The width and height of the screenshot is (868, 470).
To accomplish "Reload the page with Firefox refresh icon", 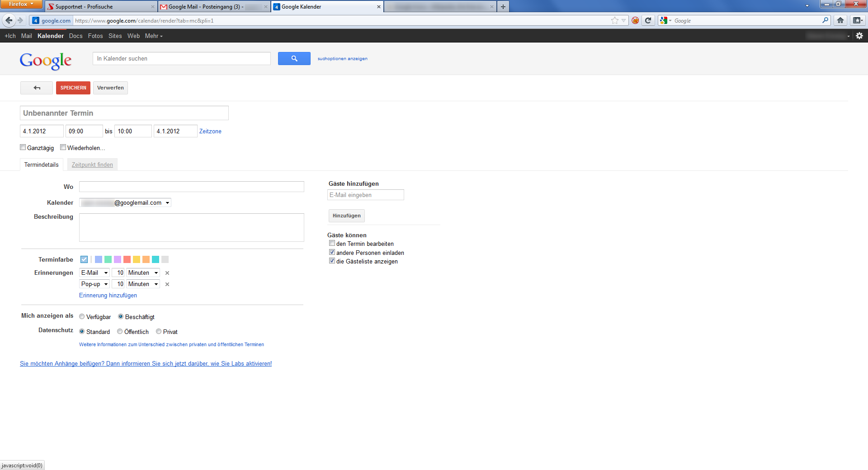I will 648,20.
